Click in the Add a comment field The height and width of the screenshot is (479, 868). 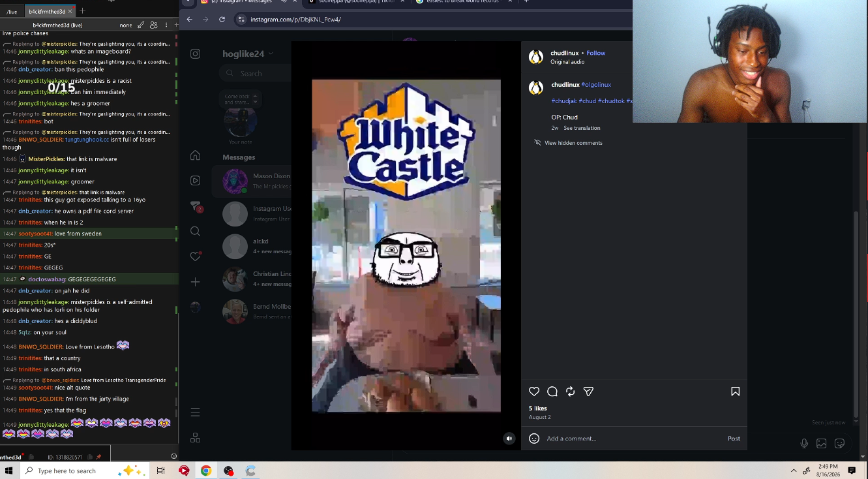click(636, 439)
